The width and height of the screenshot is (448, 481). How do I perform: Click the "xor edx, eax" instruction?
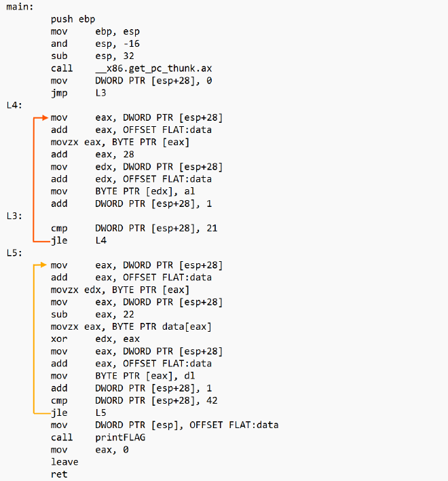coord(95,339)
